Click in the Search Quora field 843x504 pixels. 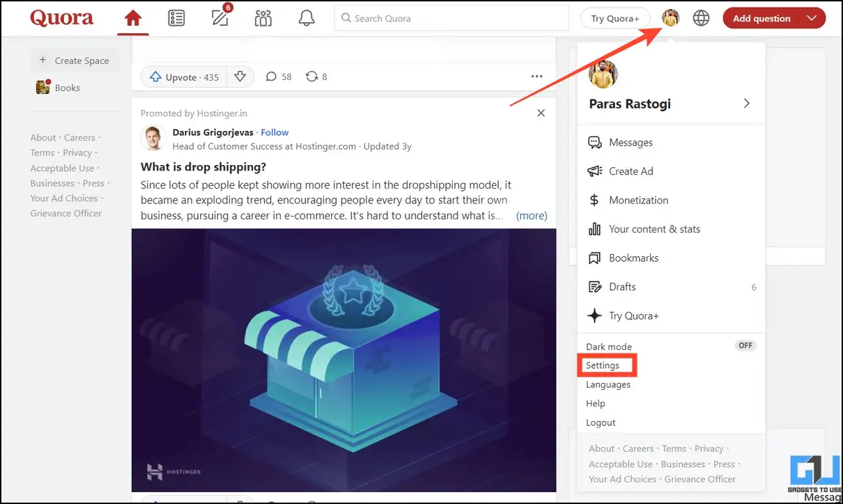[x=451, y=18]
